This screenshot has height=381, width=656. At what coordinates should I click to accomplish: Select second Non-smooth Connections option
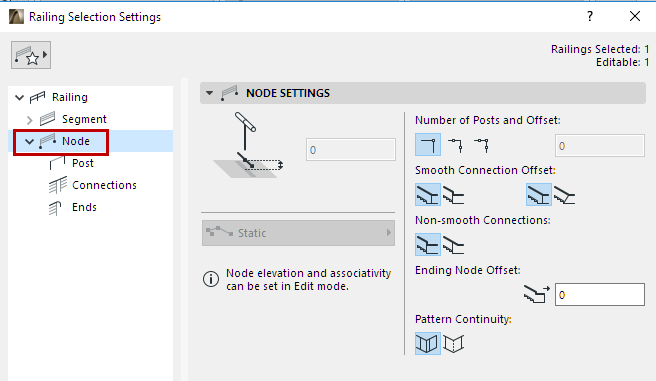tap(454, 245)
